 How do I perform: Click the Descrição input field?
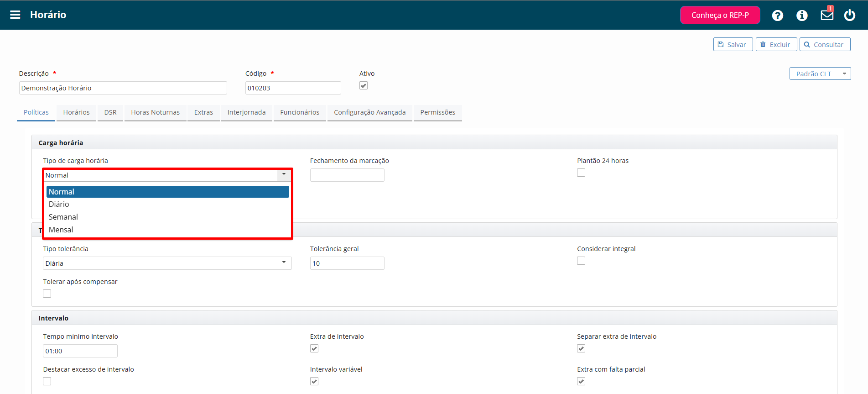(x=123, y=88)
